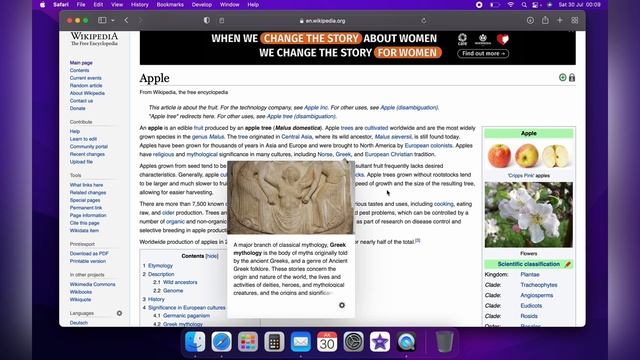Viewport: 640px width, 360px height.
Task: Open Mail from the dock
Action: (x=301, y=342)
